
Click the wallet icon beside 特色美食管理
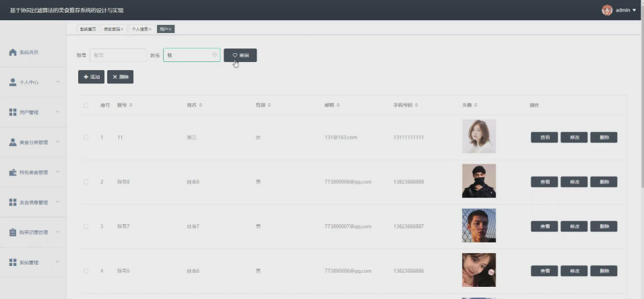(13, 172)
